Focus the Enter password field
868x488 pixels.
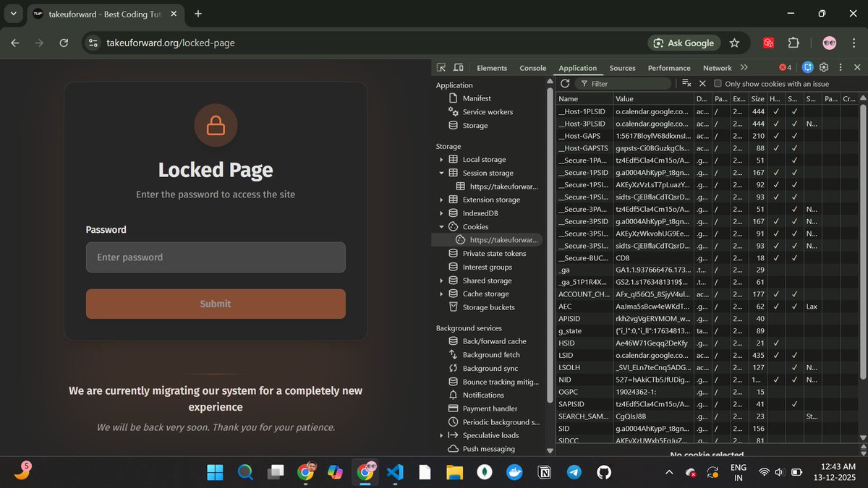coord(216,257)
